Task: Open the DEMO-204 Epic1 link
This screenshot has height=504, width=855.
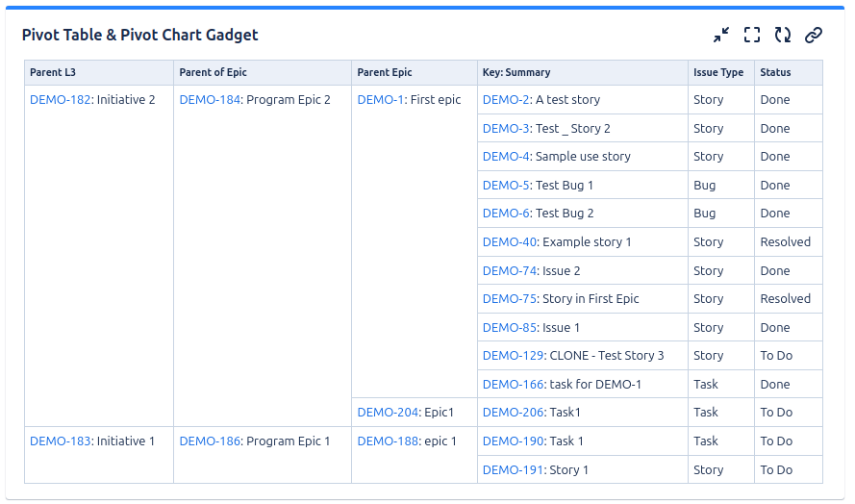Action: [x=388, y=413]
